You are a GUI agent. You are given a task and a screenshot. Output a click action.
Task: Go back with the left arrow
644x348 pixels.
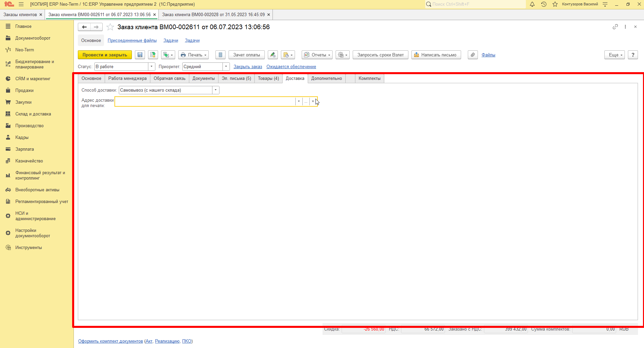click(x=84, y=27)
